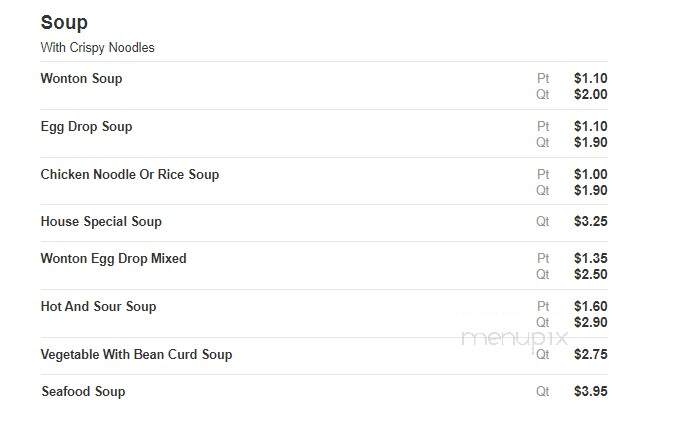The width and height of the screenshot is (694, 421).
Task: Pick Wonton Egg Drop Mixed Qt $2.50
Action: [590, 274]
